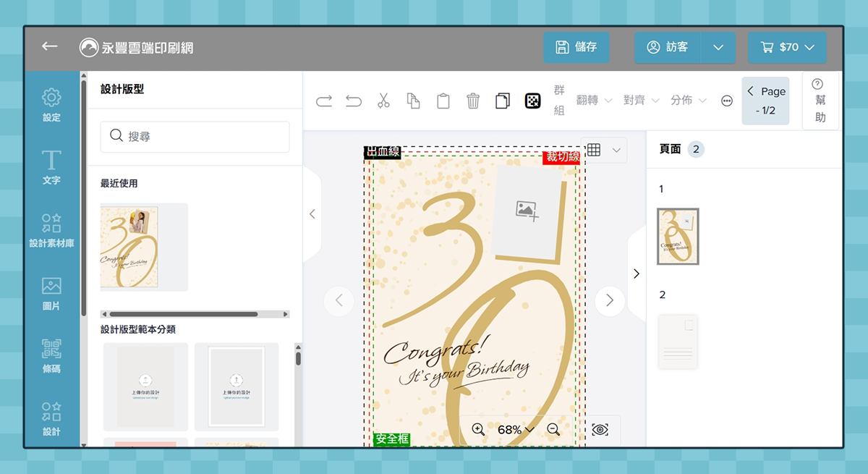868x474 pixels.
Task: Click the clipboard paste icon
Action: pos(443,101)
